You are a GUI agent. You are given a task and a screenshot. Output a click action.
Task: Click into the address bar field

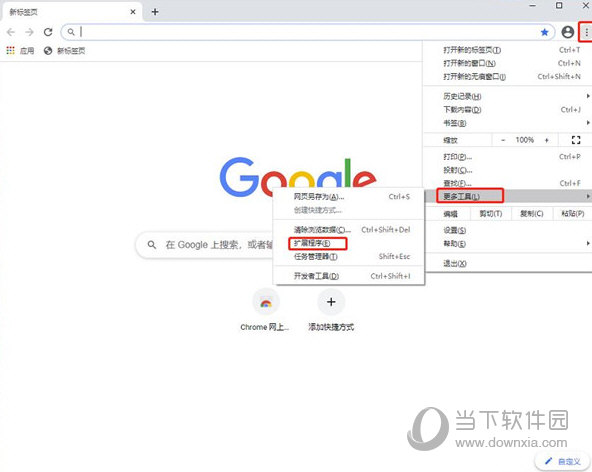click(x=308, y=32)
